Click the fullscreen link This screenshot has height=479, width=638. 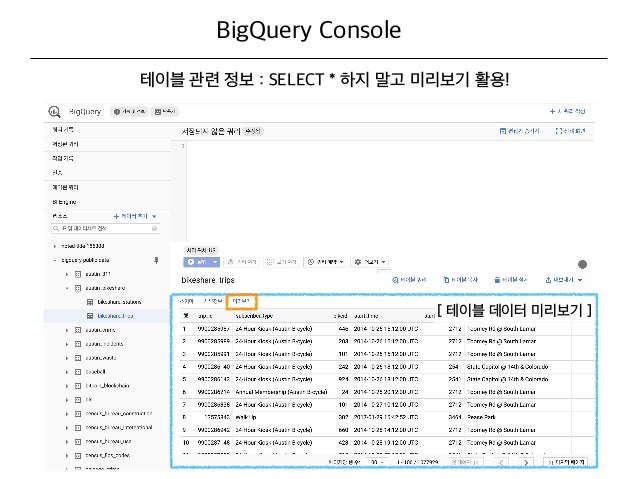point(570,131)
